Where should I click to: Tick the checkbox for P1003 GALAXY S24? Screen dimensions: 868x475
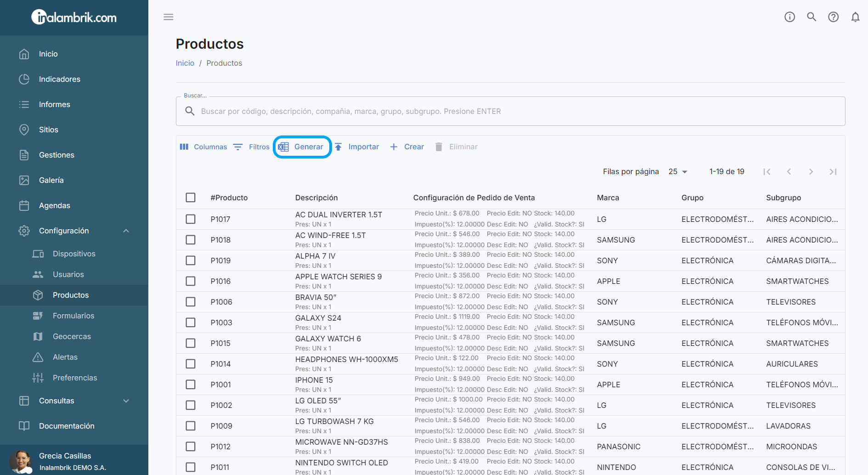tap(191, 322)
